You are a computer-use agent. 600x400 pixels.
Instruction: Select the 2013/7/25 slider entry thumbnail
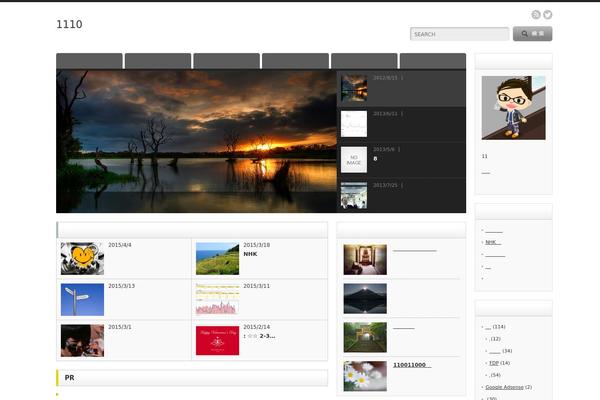[354, 196]
